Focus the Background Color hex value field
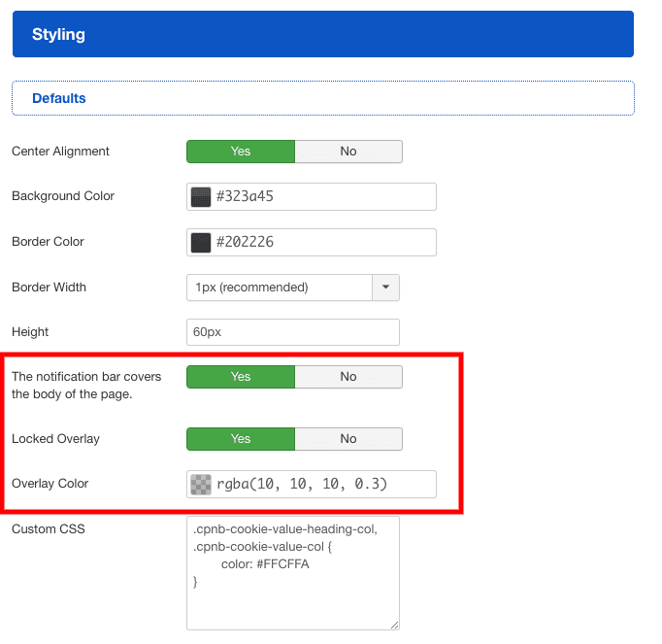Image resolution: width=662 pixels, height=644 pixels. pyautogui.click(x=320, y=197)
